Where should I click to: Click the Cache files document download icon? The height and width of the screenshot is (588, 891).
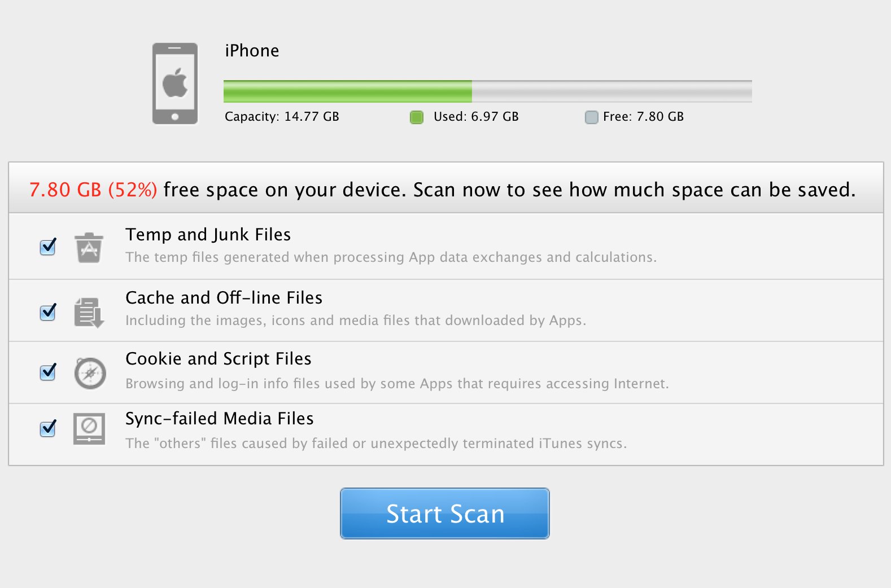pos(89,312)
